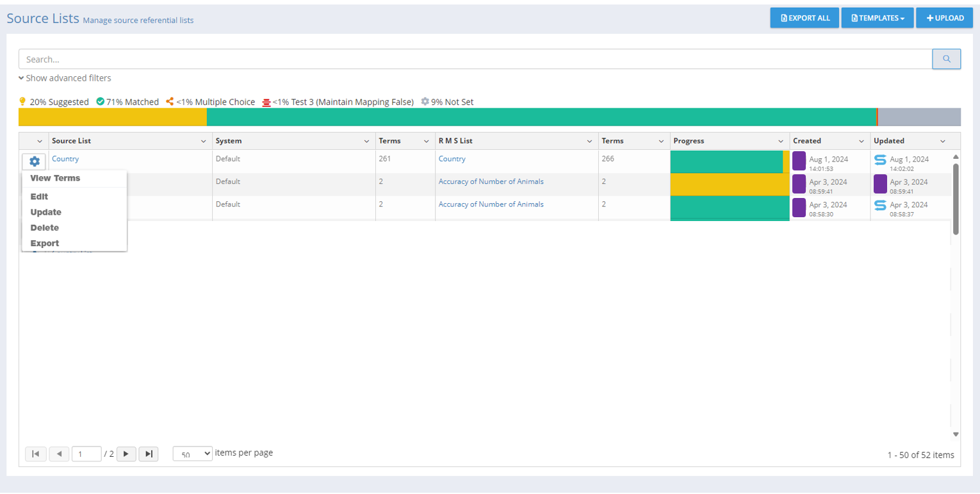Choose Delete in the context menu
This screenshot has height=494, width=980.
44,227
